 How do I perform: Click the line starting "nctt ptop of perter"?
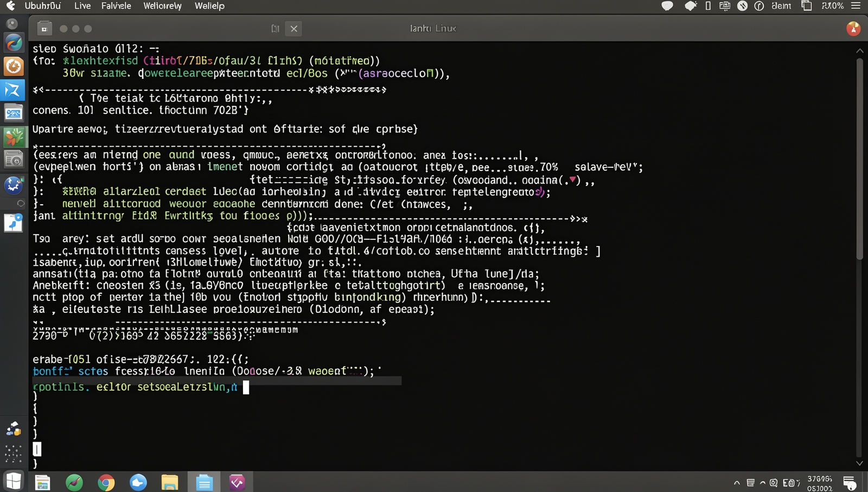291,297
